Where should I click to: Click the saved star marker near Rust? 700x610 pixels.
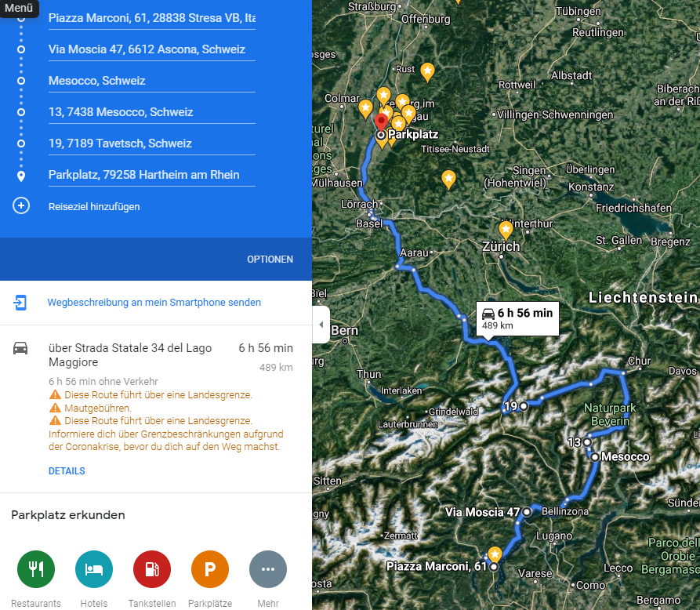[x=428, y=72]
